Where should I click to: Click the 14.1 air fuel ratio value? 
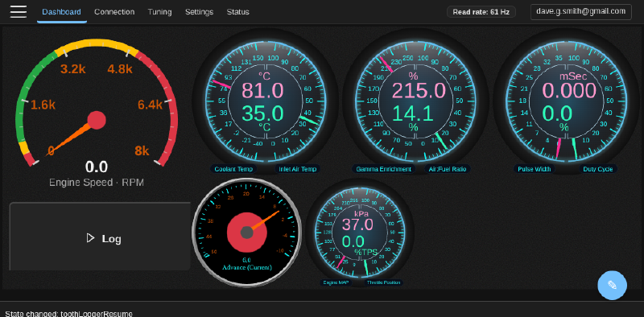coord(414,113)
